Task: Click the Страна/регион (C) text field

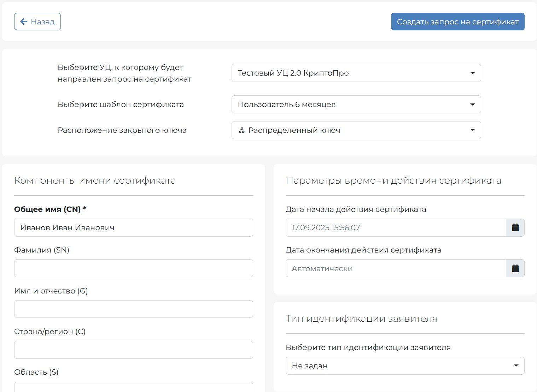Action: coord(133,350)
